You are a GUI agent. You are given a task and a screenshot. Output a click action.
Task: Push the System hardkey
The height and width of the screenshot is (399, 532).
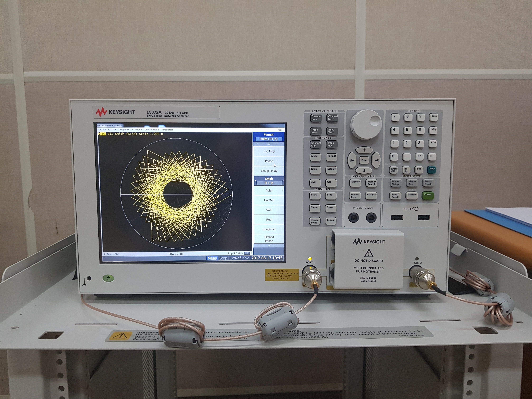[x=412, y=196]
